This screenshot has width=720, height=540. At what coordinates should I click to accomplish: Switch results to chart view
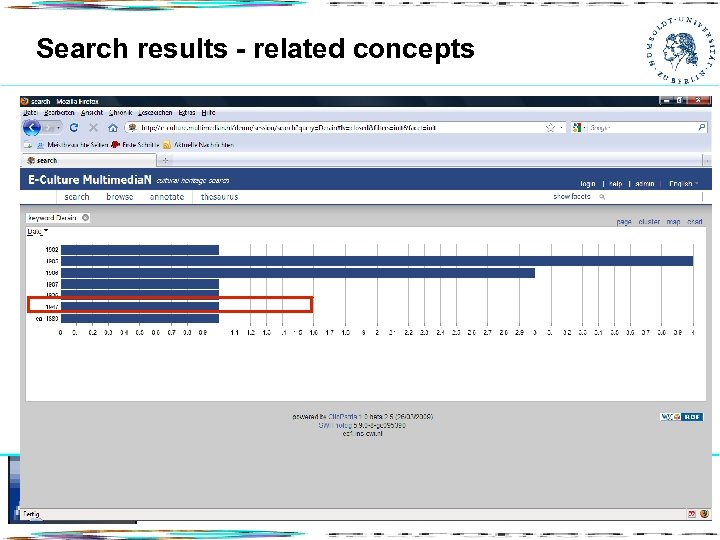coord(695,222)
